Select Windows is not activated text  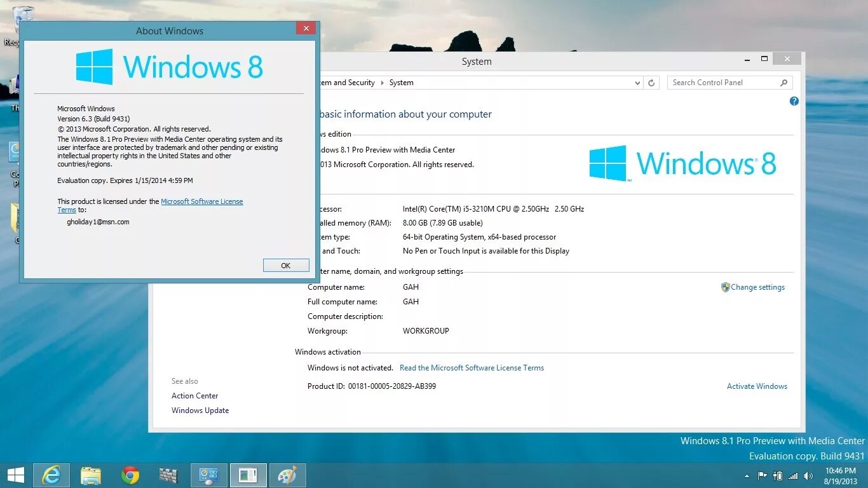click(349, 368)
